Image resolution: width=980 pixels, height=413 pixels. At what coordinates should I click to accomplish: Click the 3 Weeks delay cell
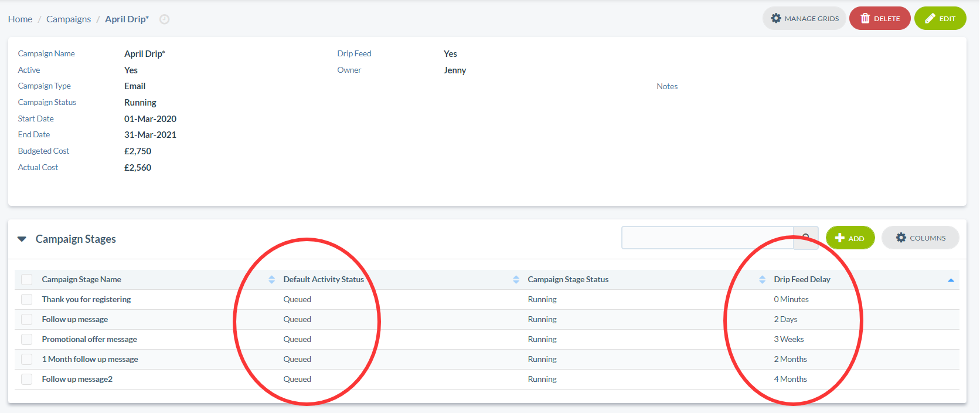tap(789, 339)
